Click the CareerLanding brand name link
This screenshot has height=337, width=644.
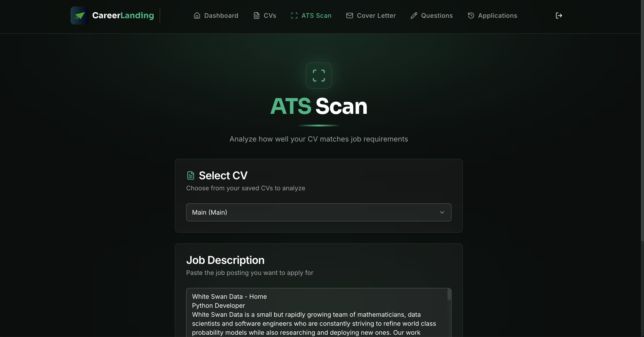(x=123, y=16)
